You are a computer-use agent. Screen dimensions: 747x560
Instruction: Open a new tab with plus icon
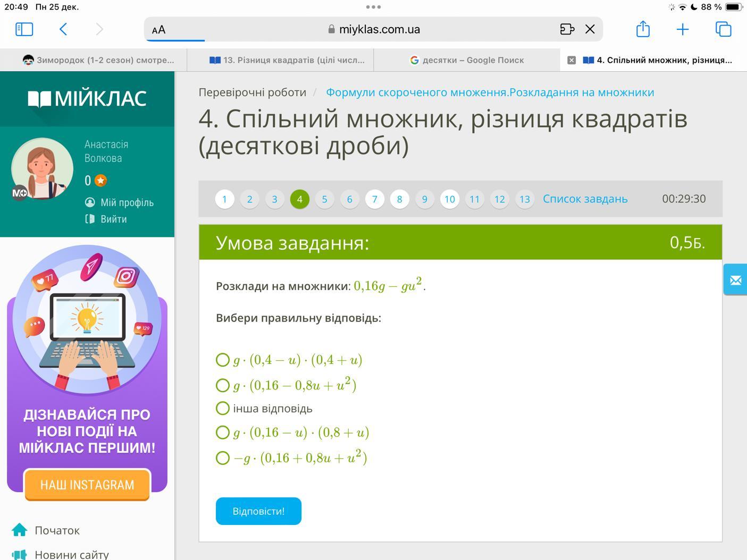coord(682,29)
